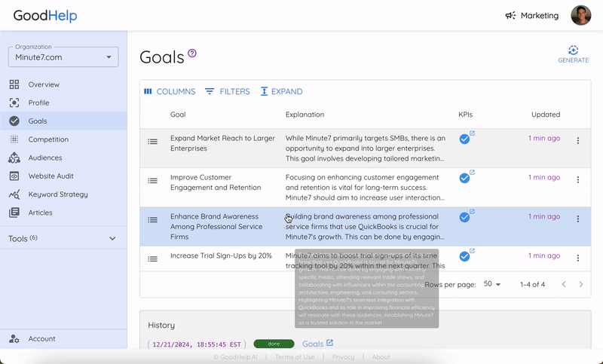Screen dimensions: 603x364
Task: Open the Goals history link
Action: 317,344
